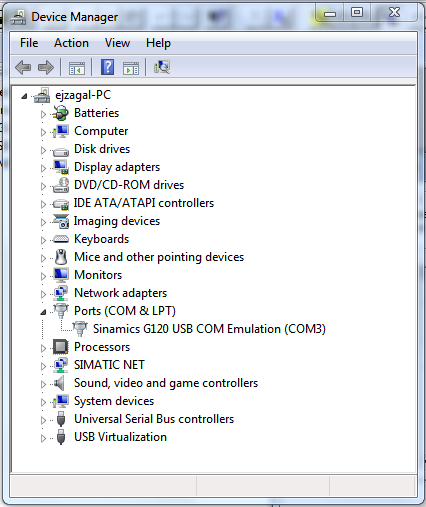
Task: Select Sinamics G120 USB COM Emulation (COM3)
Action: pyautogui.click(x=209, y=329)
